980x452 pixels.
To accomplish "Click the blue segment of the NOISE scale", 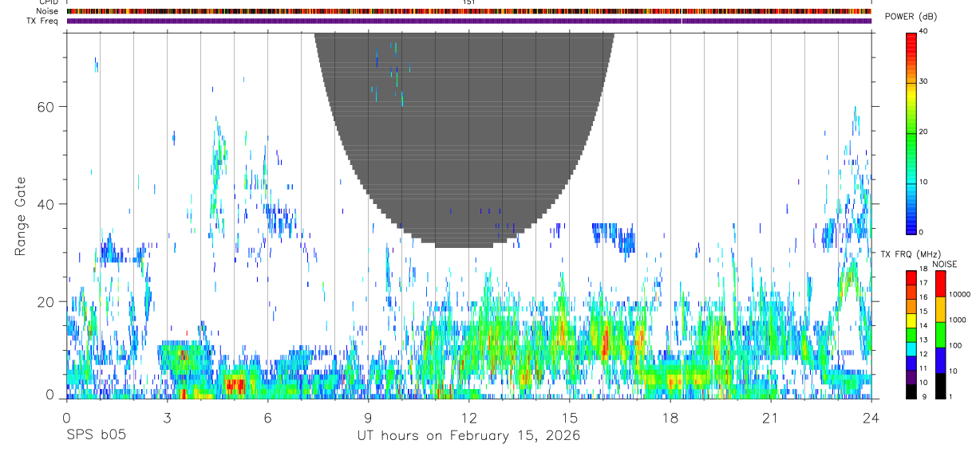I will 940,360.
